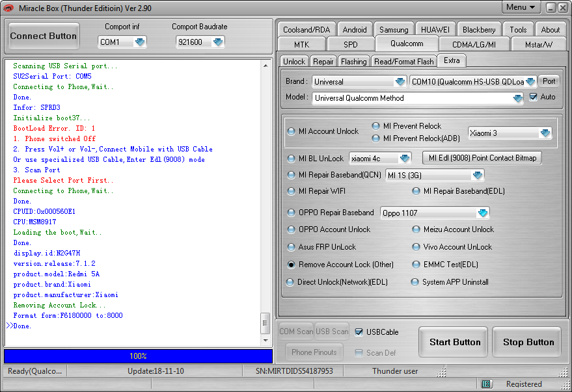Click MI Edl (9008) Point Contact Bitmap button
The image size is (572, 392).
(482, 158)
